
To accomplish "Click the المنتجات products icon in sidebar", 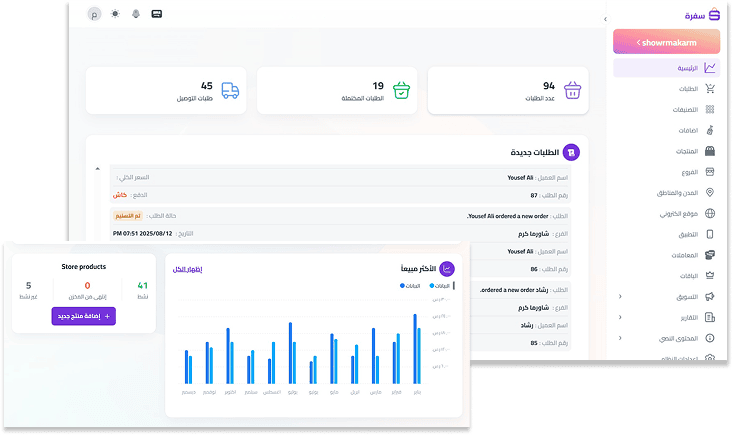I will tap(709, 151).
